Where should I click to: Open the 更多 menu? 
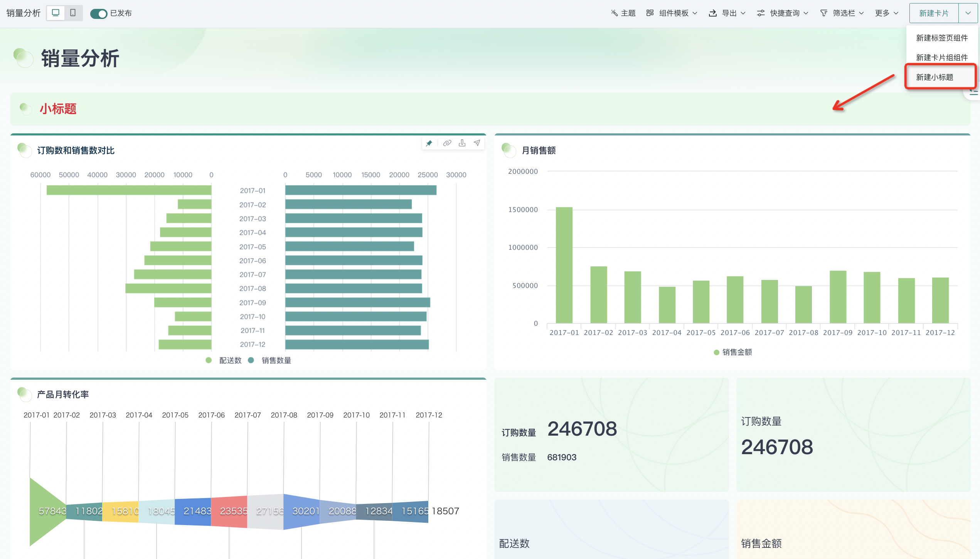pyautogui.click(x=887, y=13)
